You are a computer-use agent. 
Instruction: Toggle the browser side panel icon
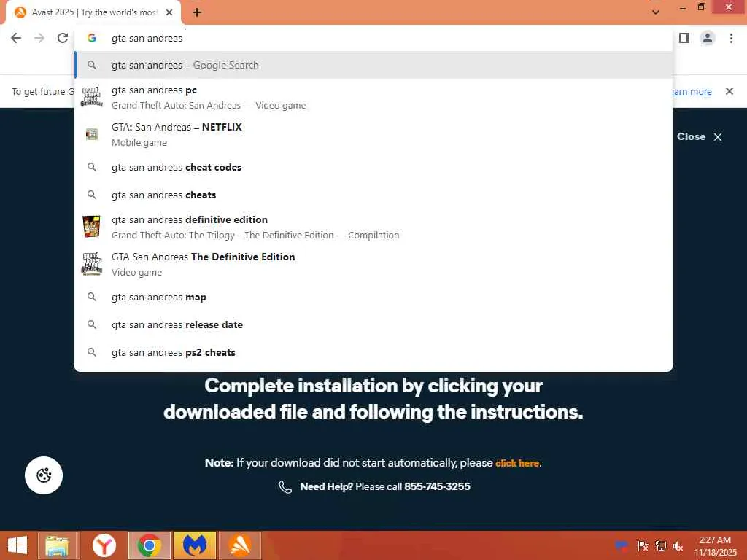click(x=684, y=38)
